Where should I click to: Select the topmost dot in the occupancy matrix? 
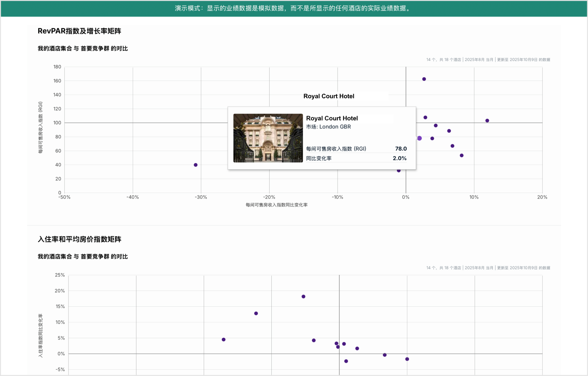pyautogui.click(x=303, y=297)
